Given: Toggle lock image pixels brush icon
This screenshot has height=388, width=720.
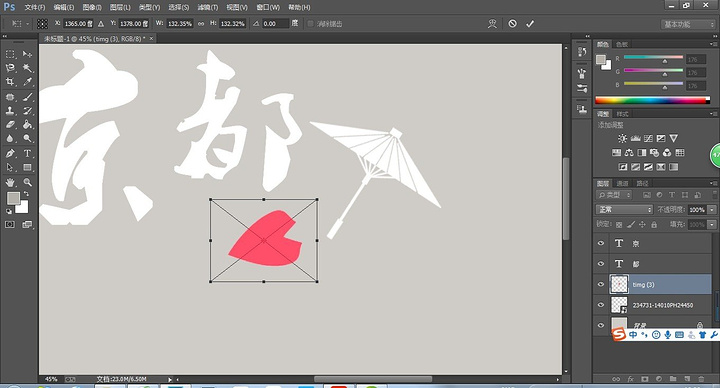Looking at the screenshot, I should 631,225.
